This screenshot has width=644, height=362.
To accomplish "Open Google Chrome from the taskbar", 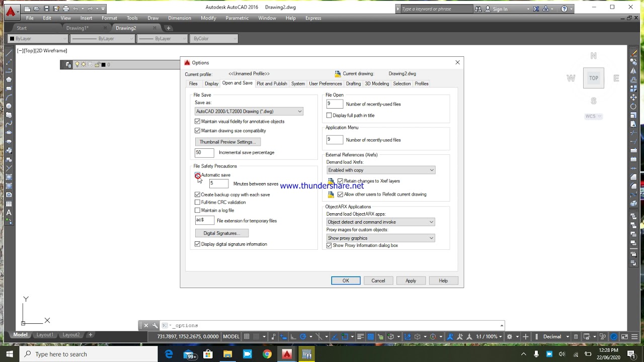I will click(x=267, y=354).
